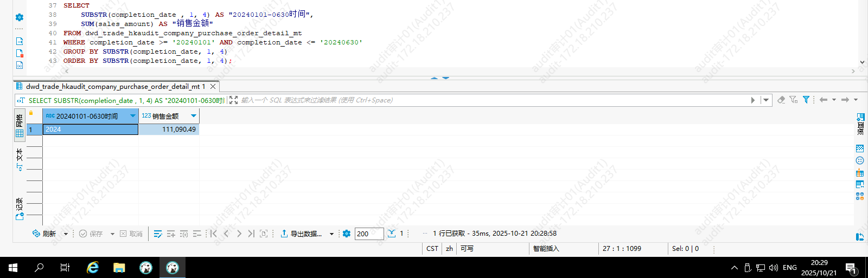This screenshot has height=278, width=868.
Task: Click the blue funnel custom filter icon
Action: 806,100
